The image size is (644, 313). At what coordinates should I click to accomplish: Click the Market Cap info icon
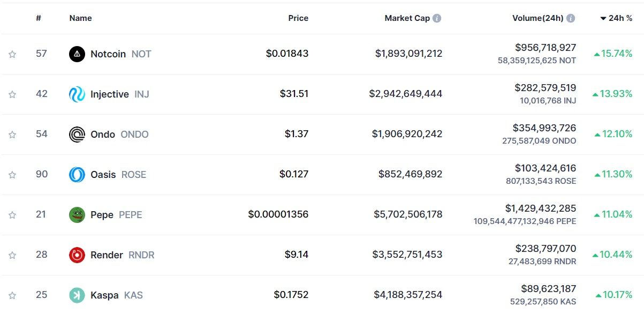coord(437,18)
